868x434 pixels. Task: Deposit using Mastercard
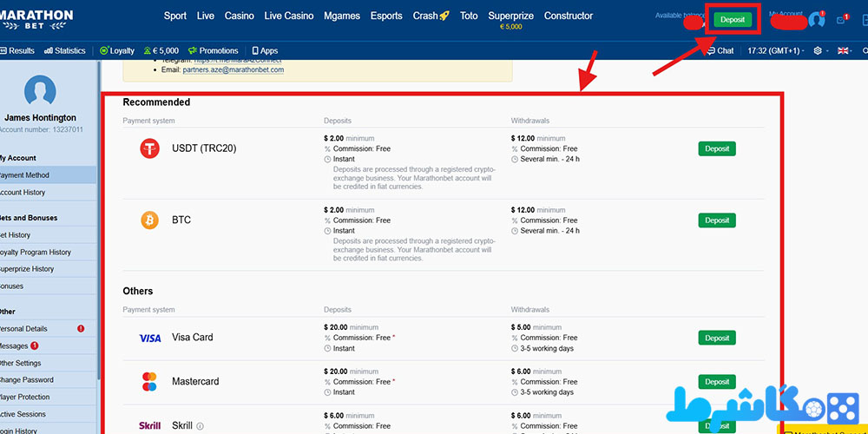click(x=717, y=381)
